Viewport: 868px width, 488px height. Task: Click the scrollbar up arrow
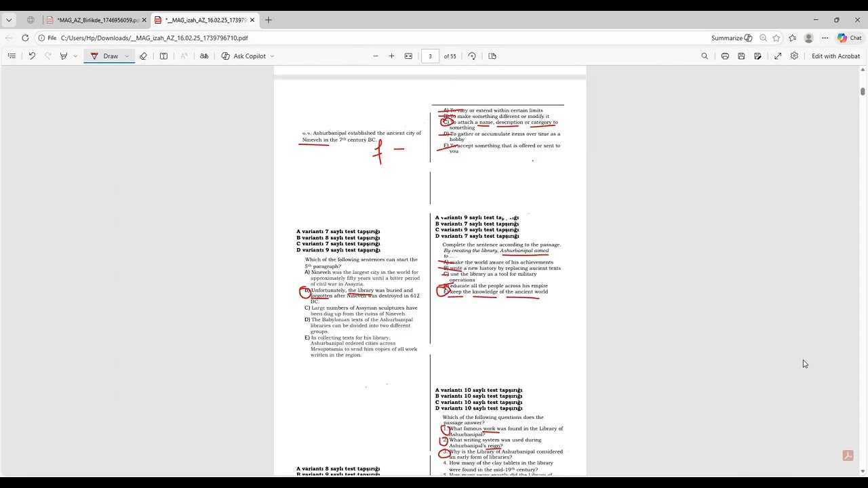click(x=863, y=70)
